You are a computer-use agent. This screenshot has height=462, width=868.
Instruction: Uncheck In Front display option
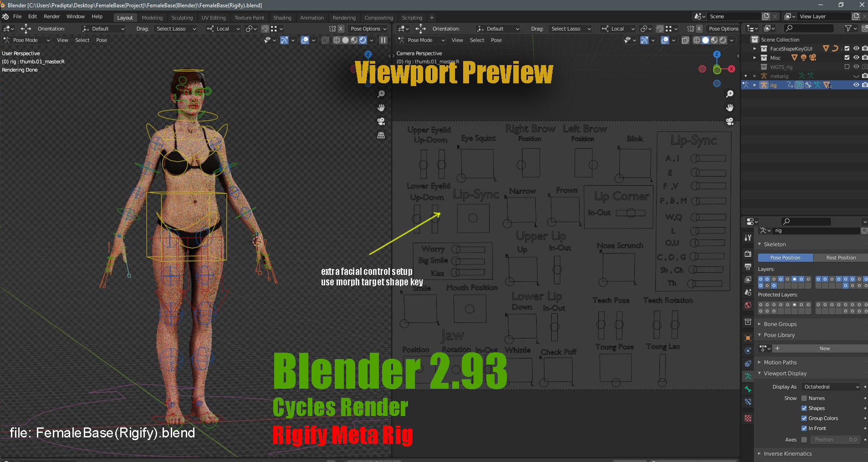click(x=804, y=428)
